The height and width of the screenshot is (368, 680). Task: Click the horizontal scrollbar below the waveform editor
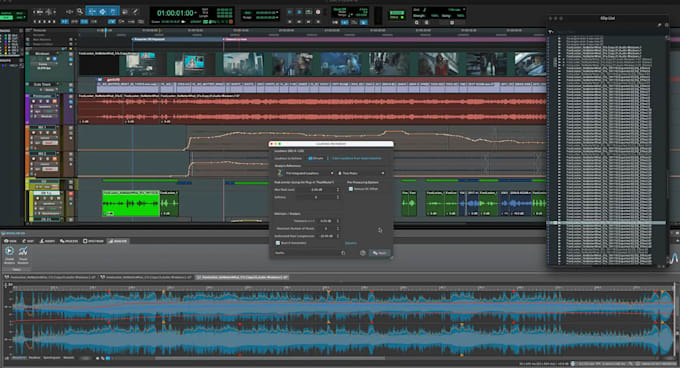click(270, 358)
